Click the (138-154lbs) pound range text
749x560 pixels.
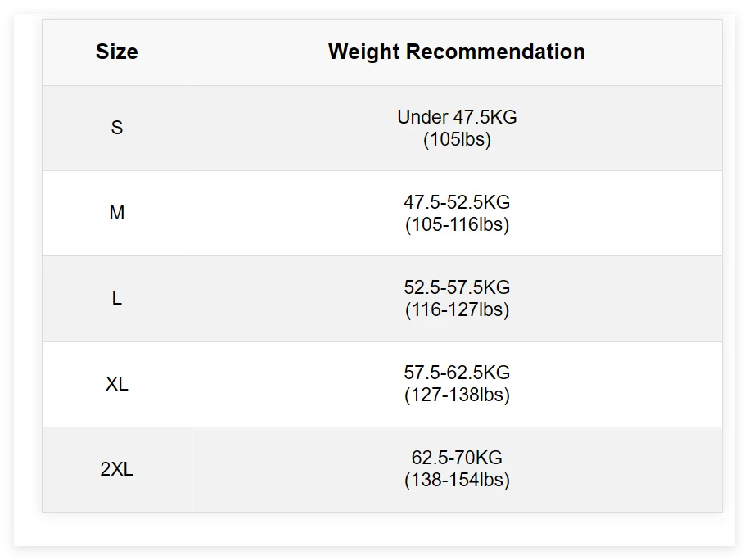pos(457,481)
